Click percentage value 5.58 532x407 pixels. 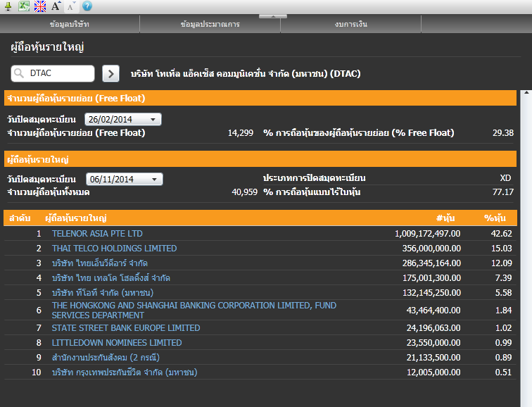(504, 293)
